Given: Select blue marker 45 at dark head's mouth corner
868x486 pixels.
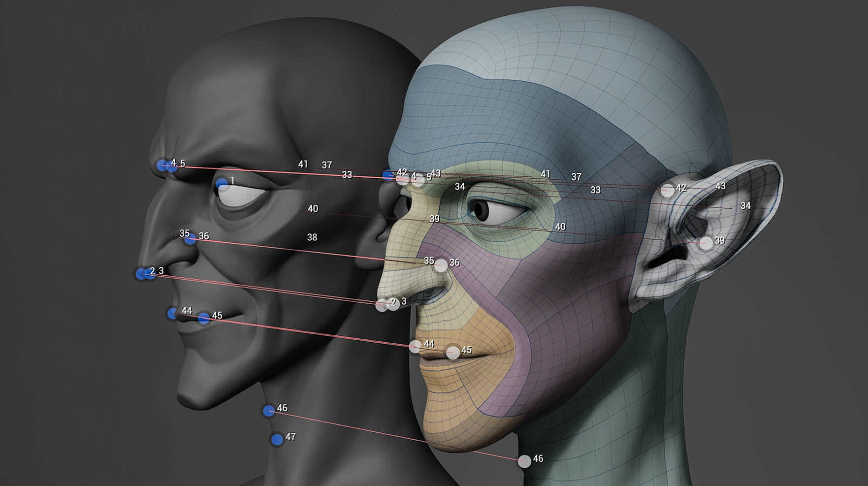Looking at the screenshot, I should (x=204, y=318).
